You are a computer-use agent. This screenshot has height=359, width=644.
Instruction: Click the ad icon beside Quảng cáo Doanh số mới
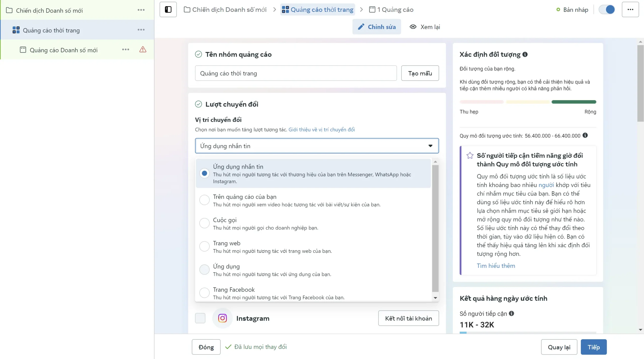pyautogui.click(x=23, y=50)
